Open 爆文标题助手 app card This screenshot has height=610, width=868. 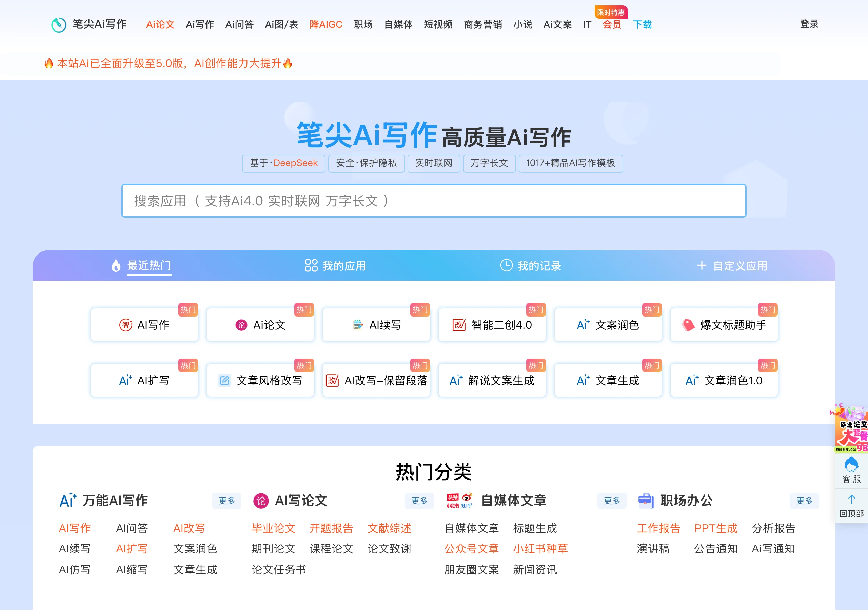point(724,325)
